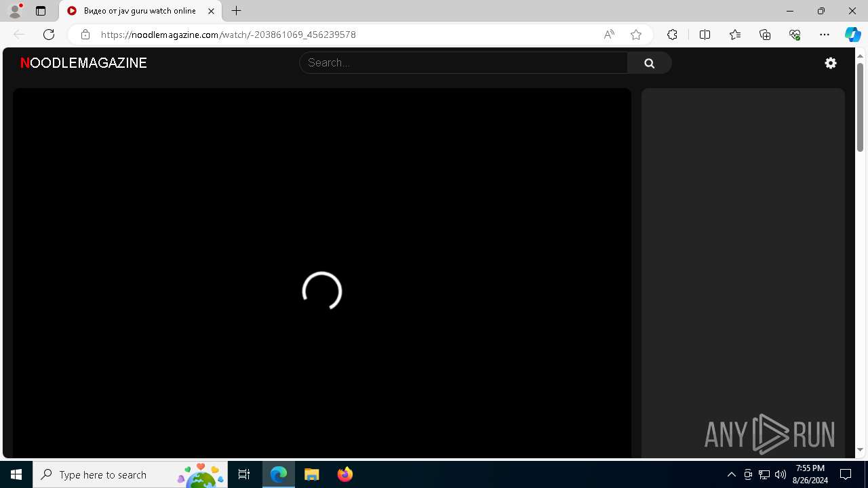View site information lock icon
868x488 pixels.
85,35
